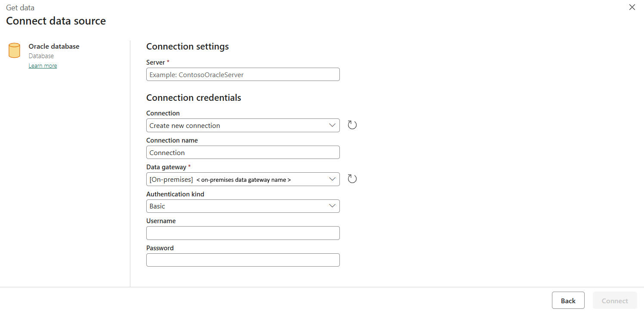This screenshot has width=644, height=311.
Task: Close the Connect data source dialog
Action: [x=632, y=7]
